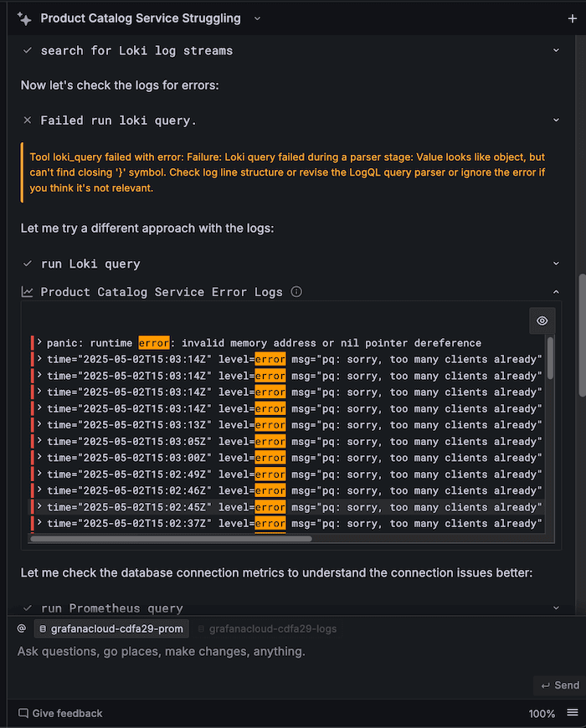Viewport: 586px width, 728px height.
Task: Expand the search for Loki log streams step
Action: (556, 50)
